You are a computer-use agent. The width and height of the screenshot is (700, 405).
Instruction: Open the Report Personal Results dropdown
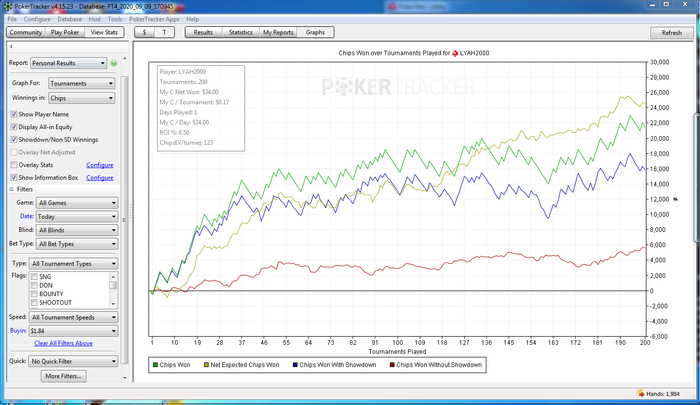pos(68,63)
